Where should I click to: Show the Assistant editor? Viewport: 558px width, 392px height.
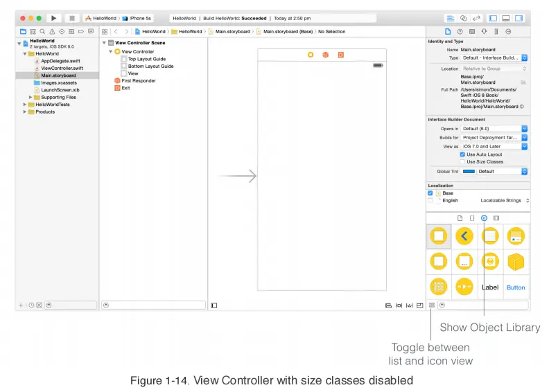tap(463, 18)
